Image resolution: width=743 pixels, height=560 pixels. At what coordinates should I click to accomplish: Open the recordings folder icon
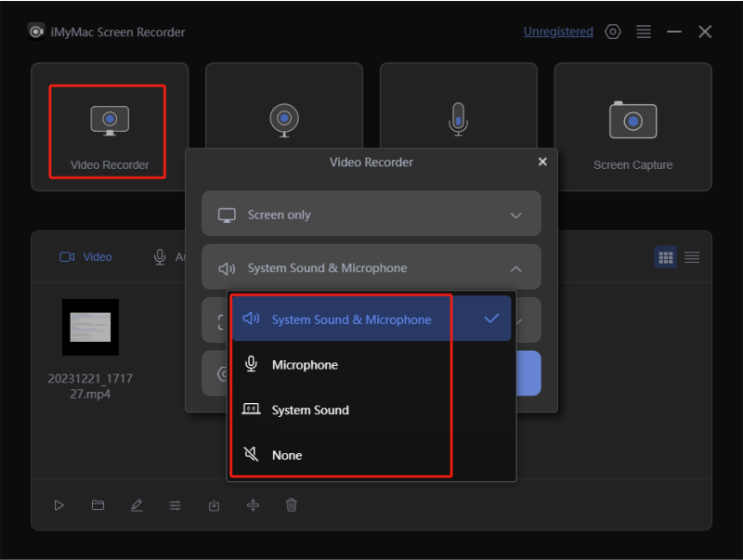tap(98, 505)
